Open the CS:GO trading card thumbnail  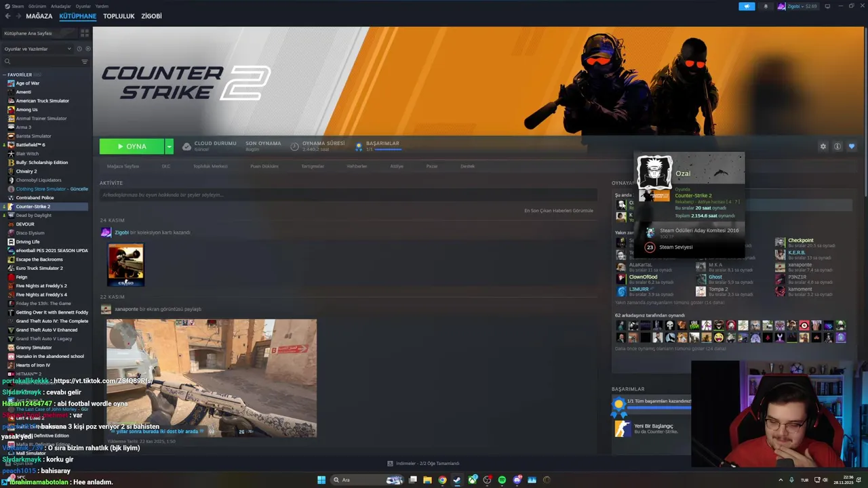125,265
